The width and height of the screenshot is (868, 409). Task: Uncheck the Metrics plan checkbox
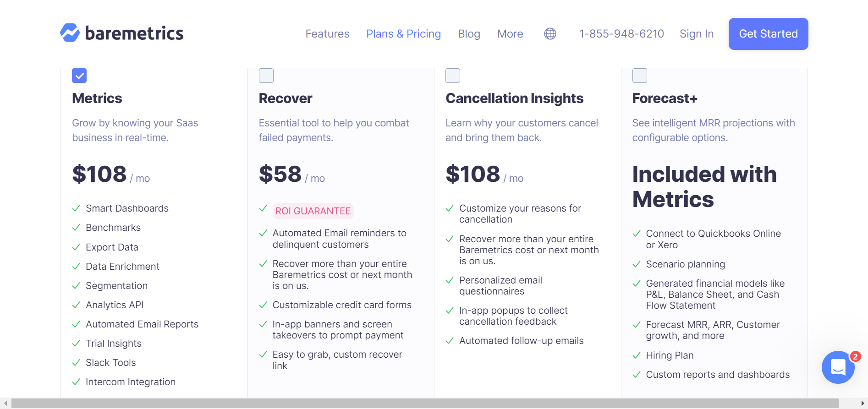(79, 76)
